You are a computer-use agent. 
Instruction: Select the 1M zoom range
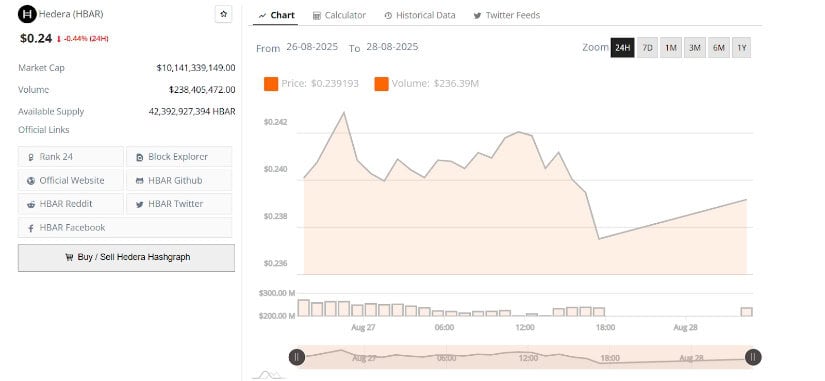coord(671,48)
